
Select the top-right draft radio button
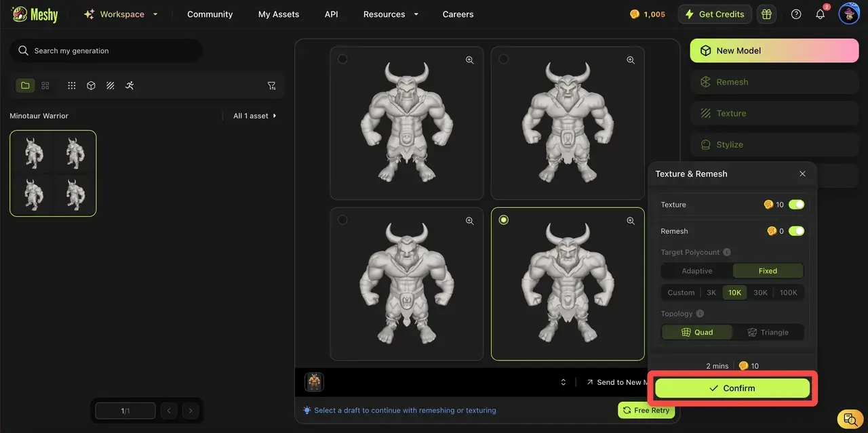(x=503, y=59)
